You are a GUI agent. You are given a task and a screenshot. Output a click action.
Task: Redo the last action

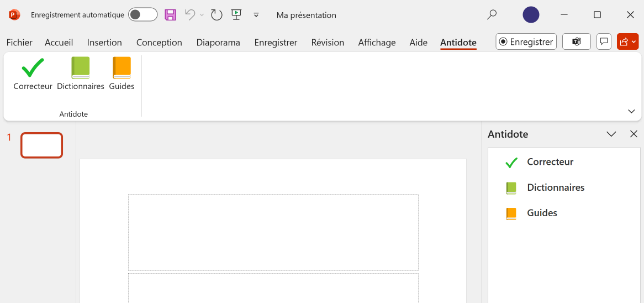217,15
